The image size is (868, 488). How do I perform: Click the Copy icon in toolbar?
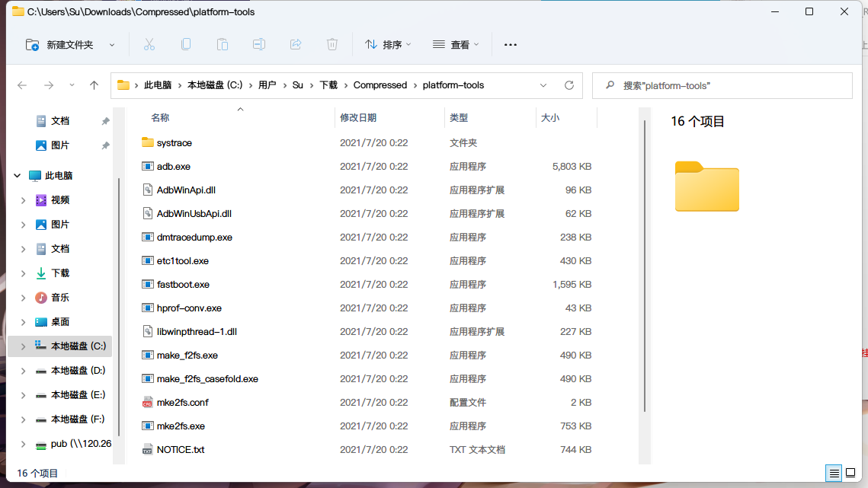click(x=186, y=44)
